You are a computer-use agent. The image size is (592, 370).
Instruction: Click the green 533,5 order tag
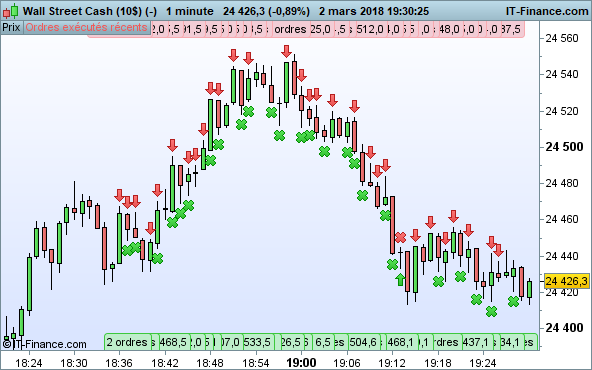pyautogui.click(x=257, y=342)
